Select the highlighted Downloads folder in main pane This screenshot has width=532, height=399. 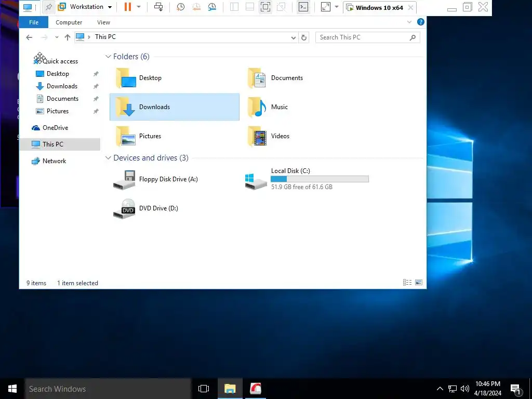pos(175,107)
